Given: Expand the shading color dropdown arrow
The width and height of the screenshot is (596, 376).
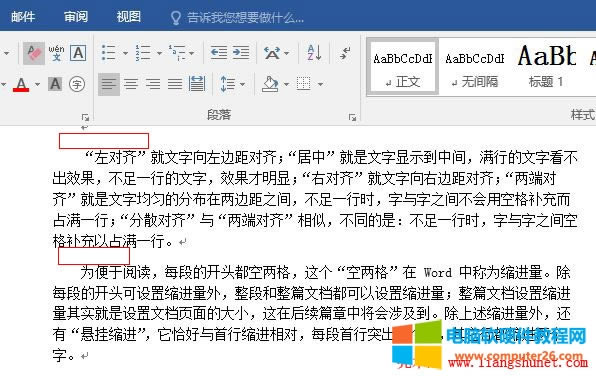Looking at the screenshot, I should click(287, 84).
